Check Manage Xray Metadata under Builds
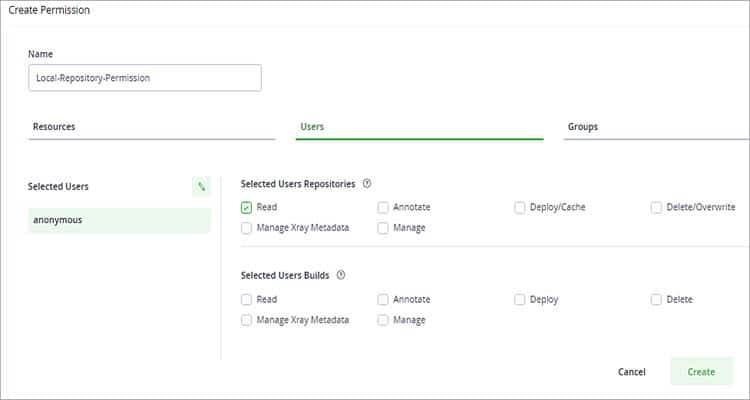Viewport: 750px width, 400px height. tap(247, 320)
